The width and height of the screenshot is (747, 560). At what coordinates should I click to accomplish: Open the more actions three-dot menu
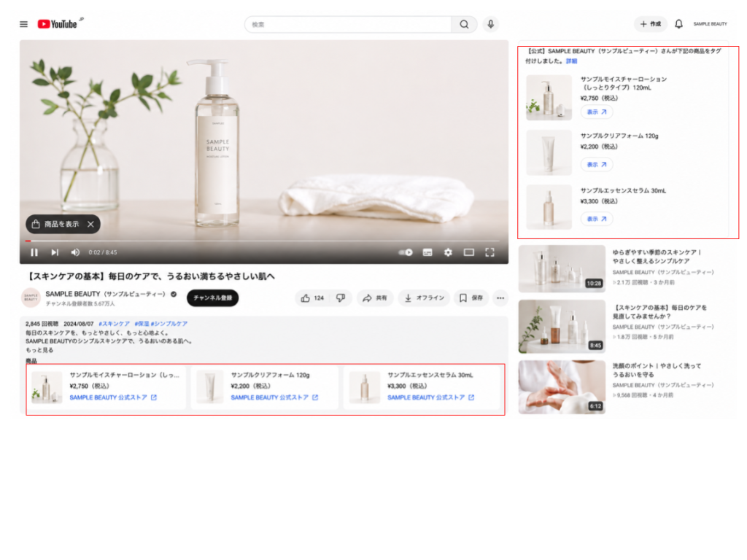point(500,298)
